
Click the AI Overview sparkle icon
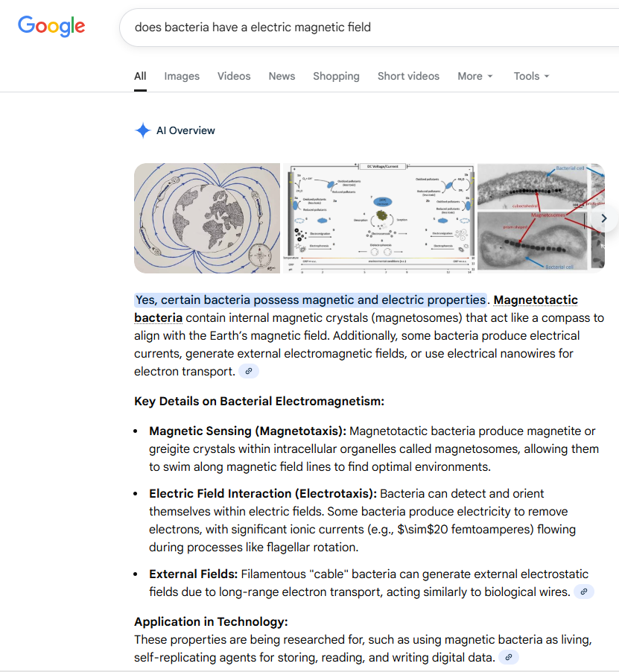click(143, 130)
